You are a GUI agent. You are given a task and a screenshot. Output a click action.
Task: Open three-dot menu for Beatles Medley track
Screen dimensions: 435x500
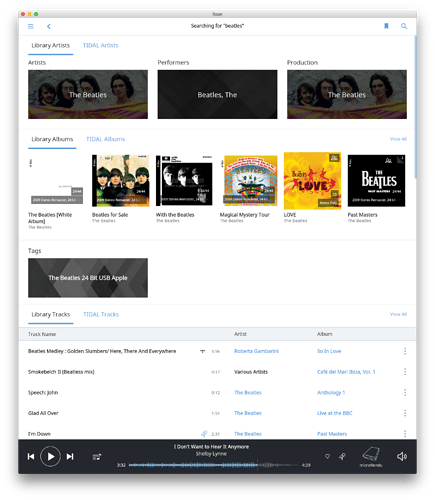[405, 351]
